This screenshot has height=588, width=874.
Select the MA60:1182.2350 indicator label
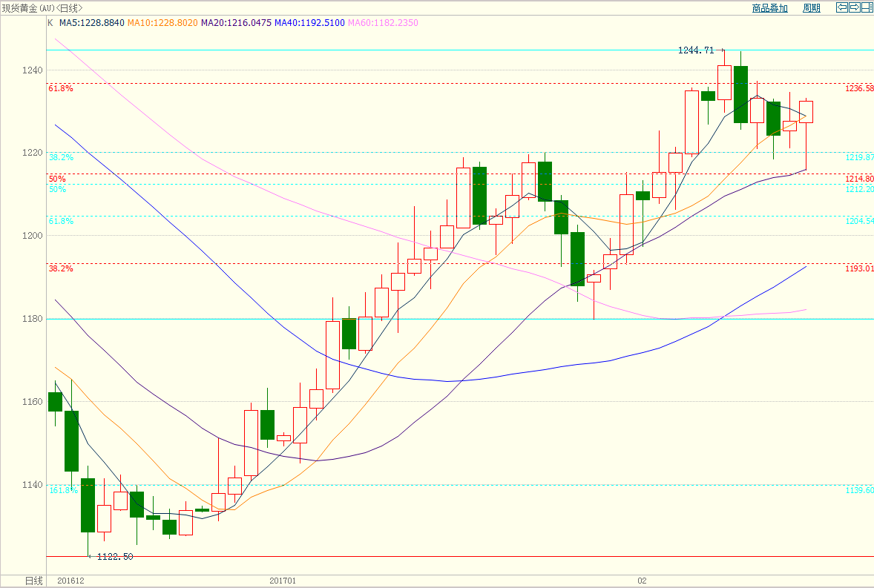point(383,23)
